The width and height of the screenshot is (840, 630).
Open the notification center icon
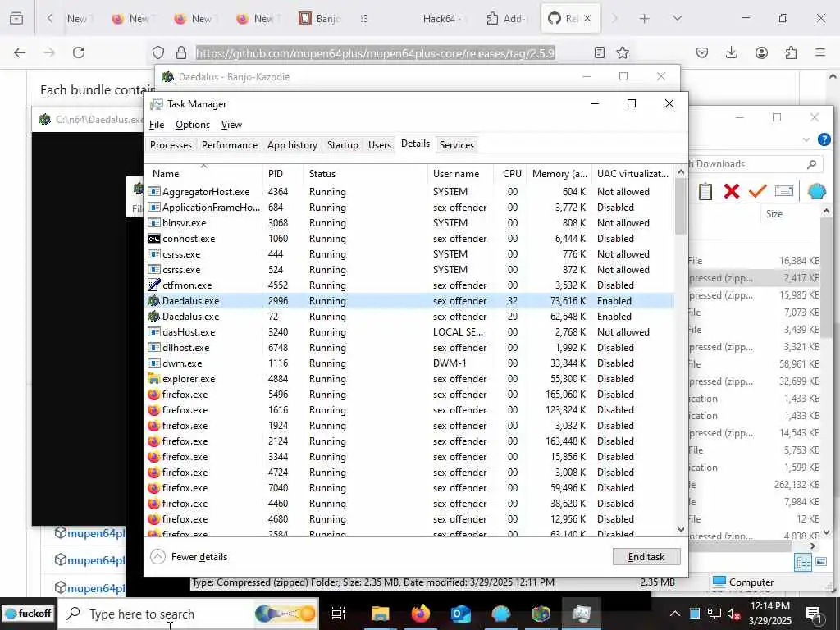(815, 614)
